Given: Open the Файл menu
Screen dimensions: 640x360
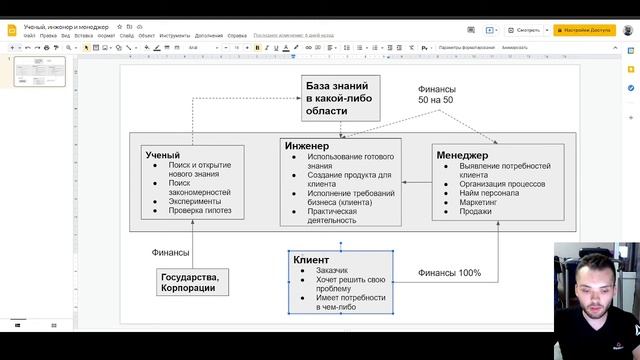Looking at the screenshot, I should point(29,36).
